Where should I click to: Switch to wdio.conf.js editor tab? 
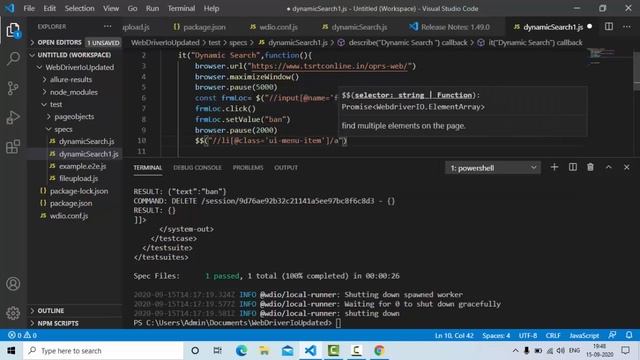273,27
